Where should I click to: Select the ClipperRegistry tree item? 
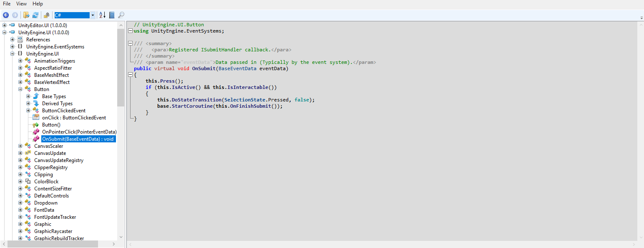pos(51,167)
